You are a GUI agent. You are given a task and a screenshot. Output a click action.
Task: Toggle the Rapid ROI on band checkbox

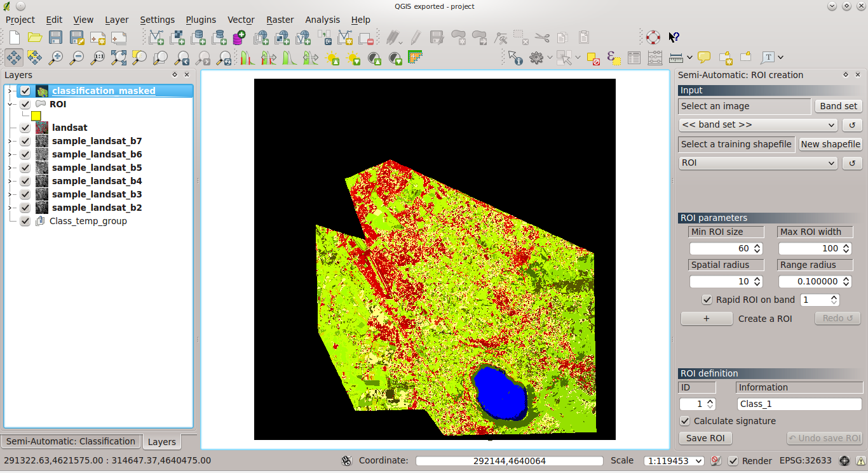707,300
